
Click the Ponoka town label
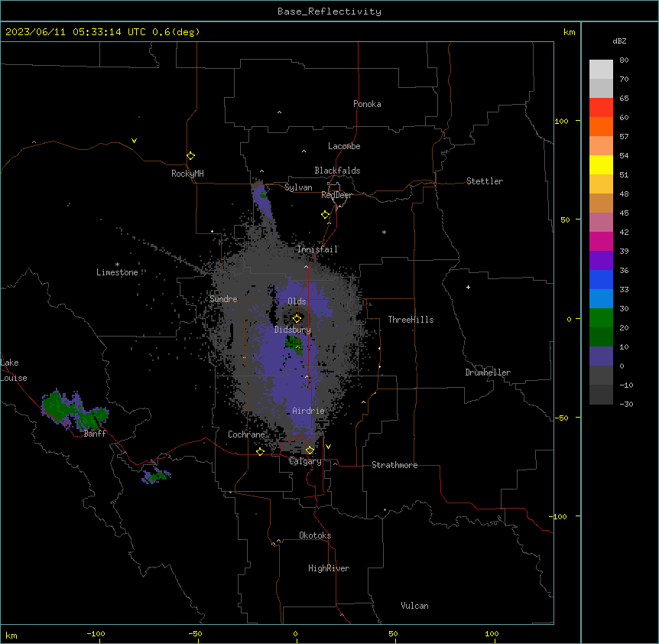(x=367, y=104)
